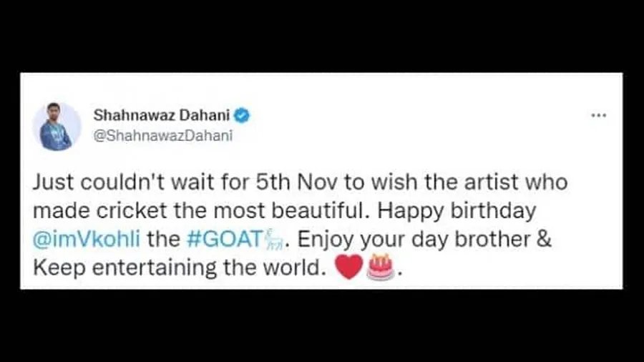Image resolution: width=644 pixels, height=362 pixels.
Task: Click "Keep entertaining the world" text
Action: point(177,268)
